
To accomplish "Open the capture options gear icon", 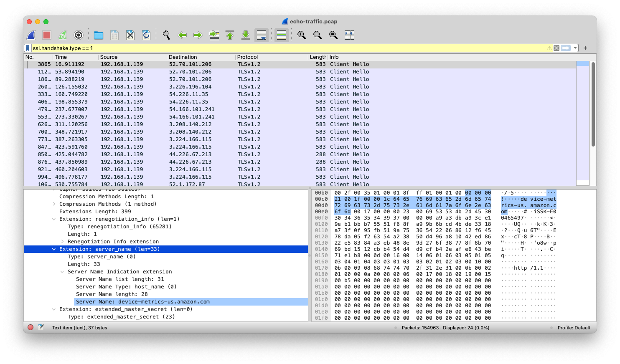I will tap(79, 35).
